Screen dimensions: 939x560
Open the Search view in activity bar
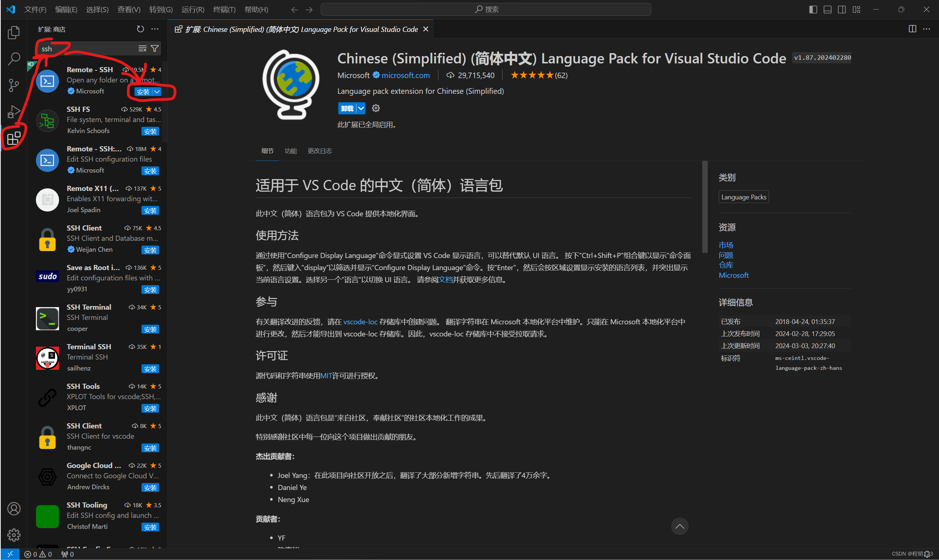click(x=14, y=59)
